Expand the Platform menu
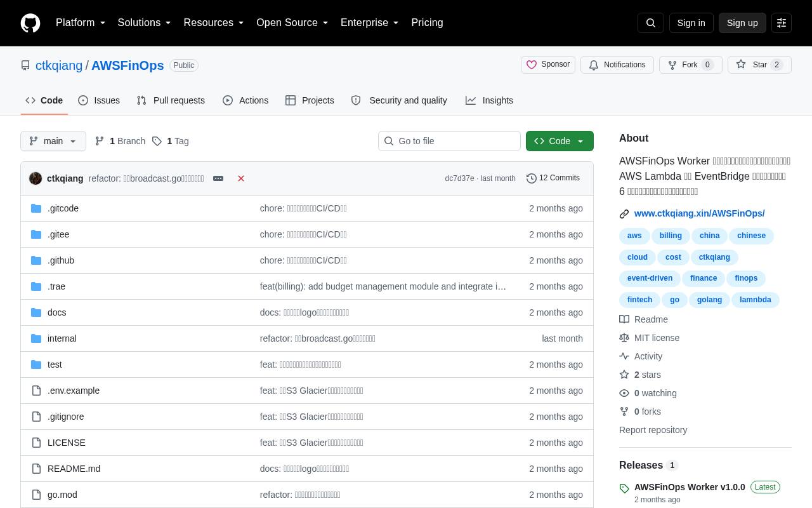This screenshot has width=812, height=508. pyautogui.click(x=81, y=23)
